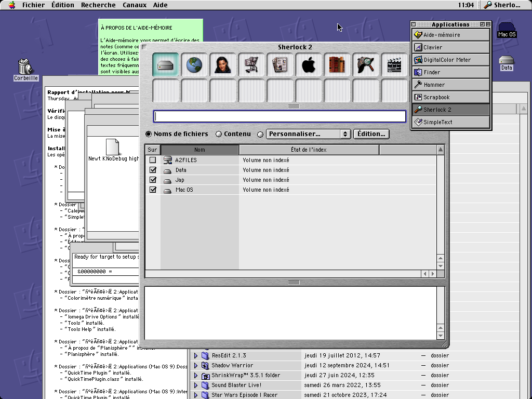Image resolution: width=532 pixels, height=399 pixels.
Task: Switch to DigitalColor Meter in Applications palette
Action: click(x=451, y=60)
